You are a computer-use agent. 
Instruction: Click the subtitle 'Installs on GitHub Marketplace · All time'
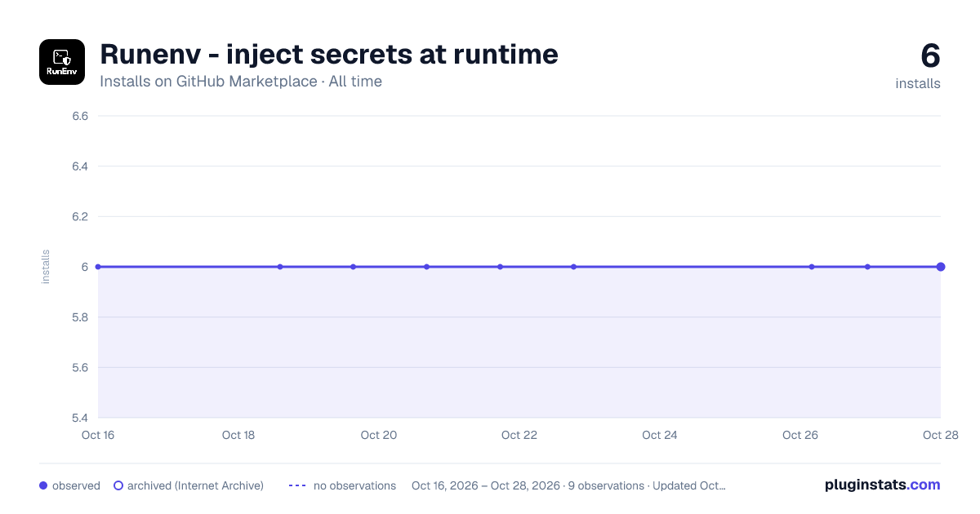(x=241, y=82)
